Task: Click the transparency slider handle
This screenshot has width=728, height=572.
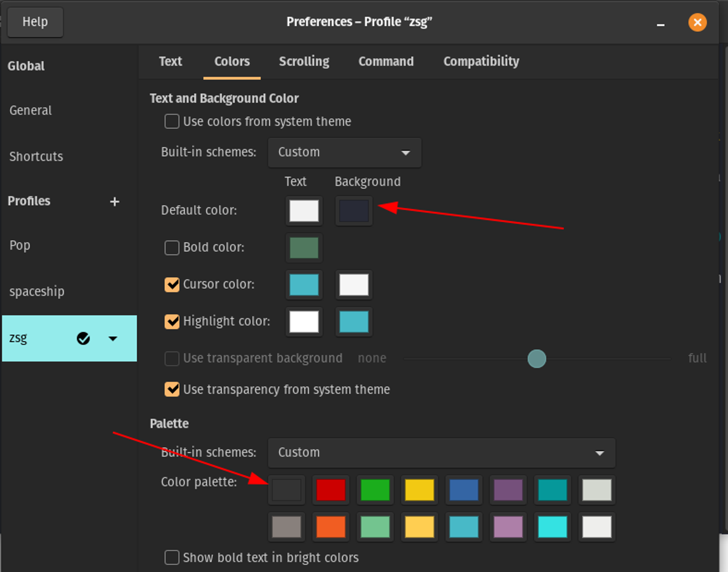Action: (x=537, y=359)
